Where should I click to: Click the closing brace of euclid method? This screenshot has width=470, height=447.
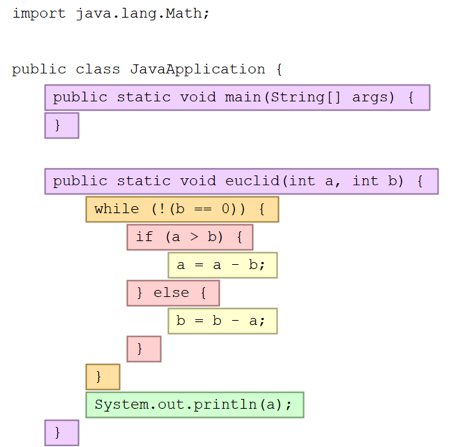pyautogui.click(x=62, y=433)
